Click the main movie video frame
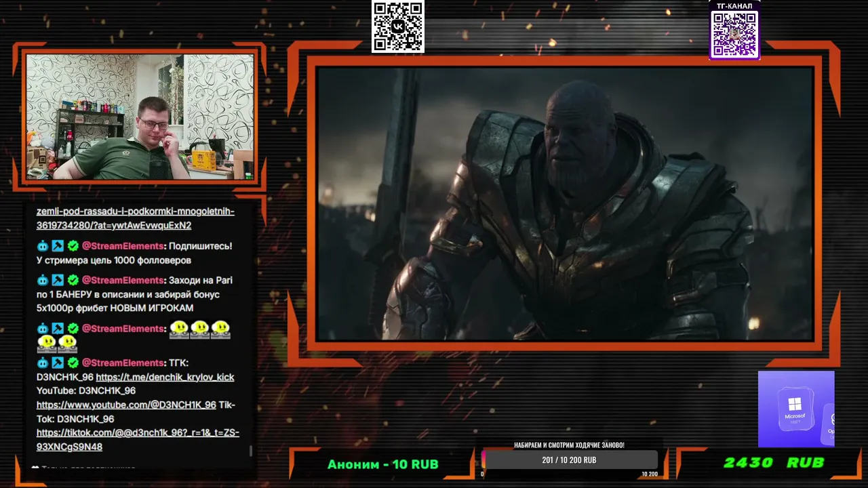 565,203
